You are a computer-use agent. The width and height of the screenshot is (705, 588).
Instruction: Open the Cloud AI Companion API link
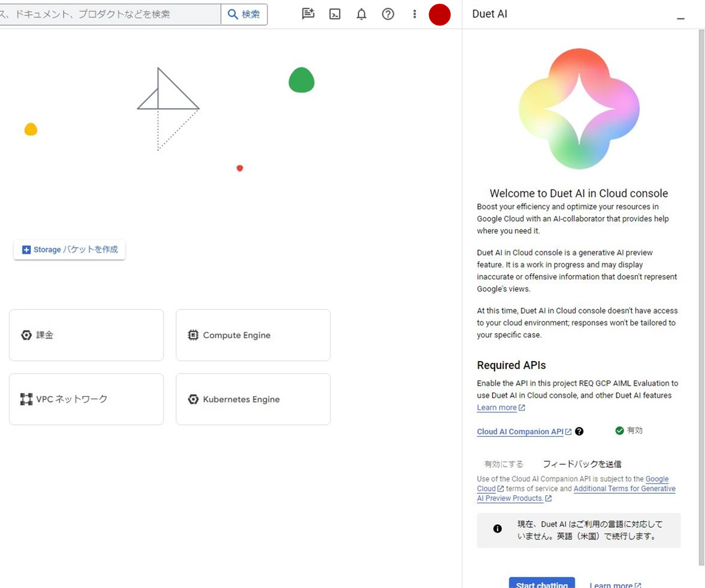click(x=520, y=432)
